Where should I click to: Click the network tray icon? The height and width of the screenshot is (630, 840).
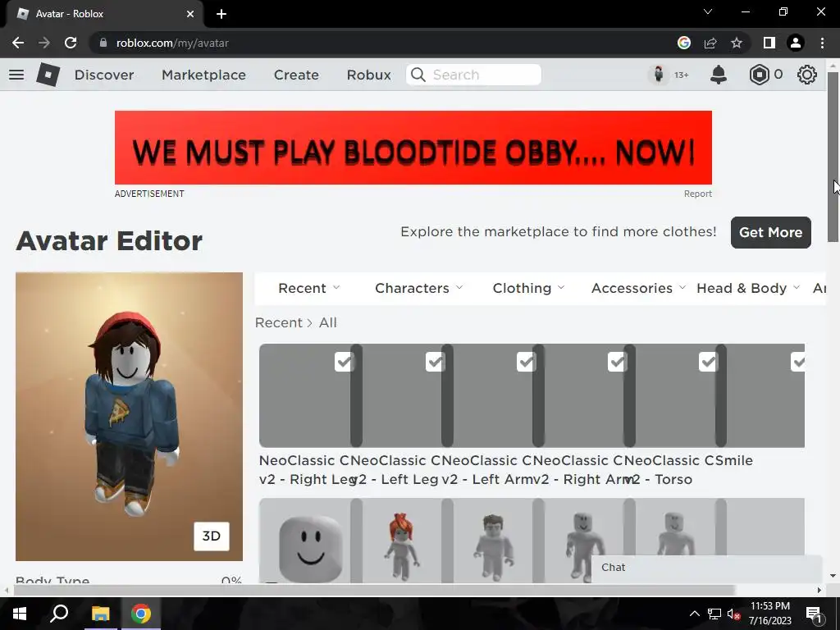(x=714, y=614)
